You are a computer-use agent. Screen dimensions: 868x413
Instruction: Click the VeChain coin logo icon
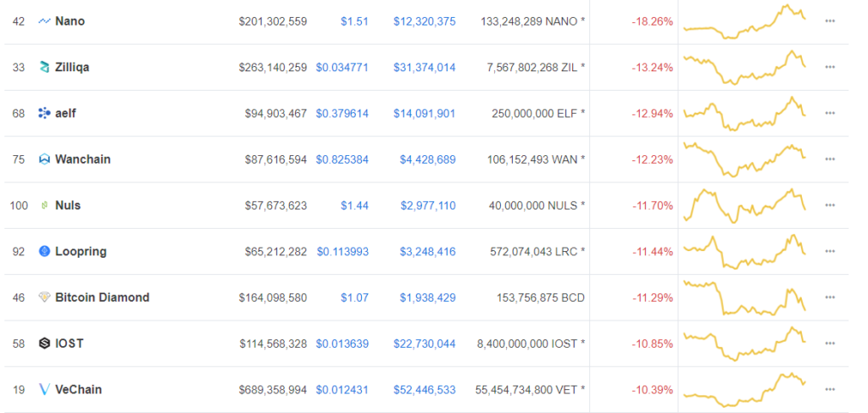45,389
